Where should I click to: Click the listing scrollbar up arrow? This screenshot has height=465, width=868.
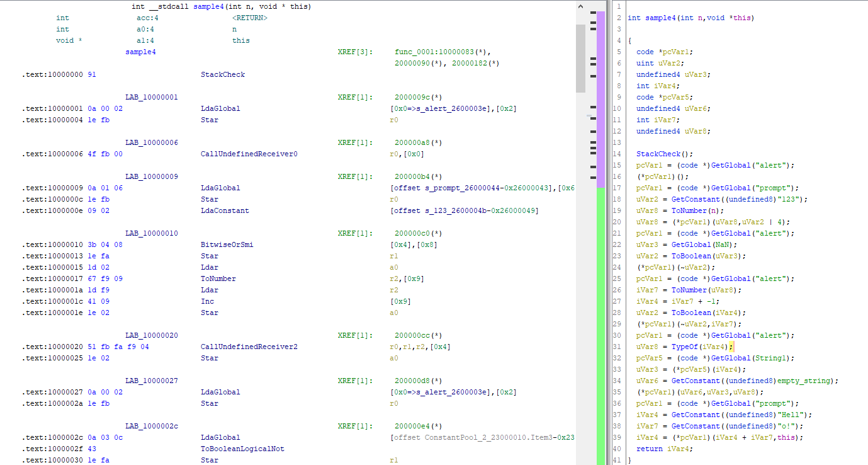click(x=580, y=6)
